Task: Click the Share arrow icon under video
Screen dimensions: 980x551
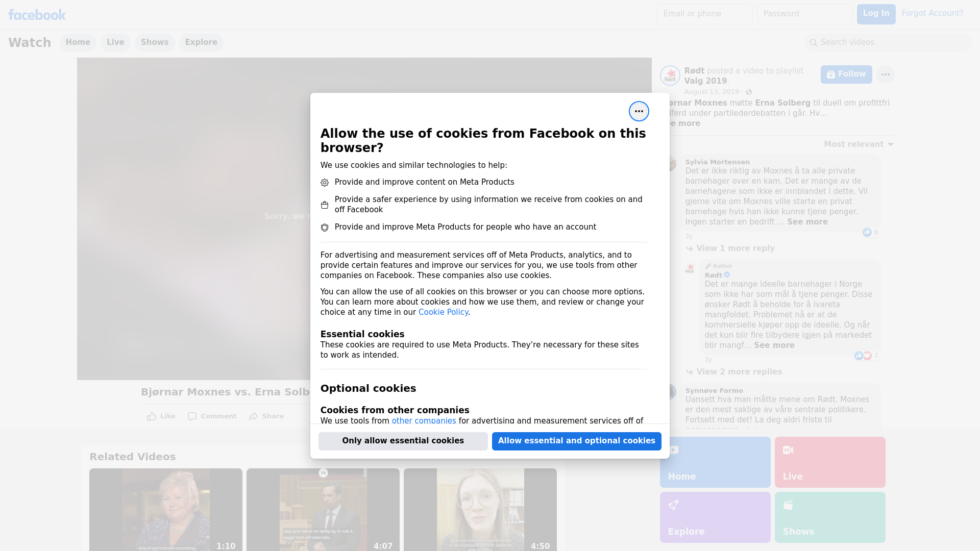Action: click(254, 416)
